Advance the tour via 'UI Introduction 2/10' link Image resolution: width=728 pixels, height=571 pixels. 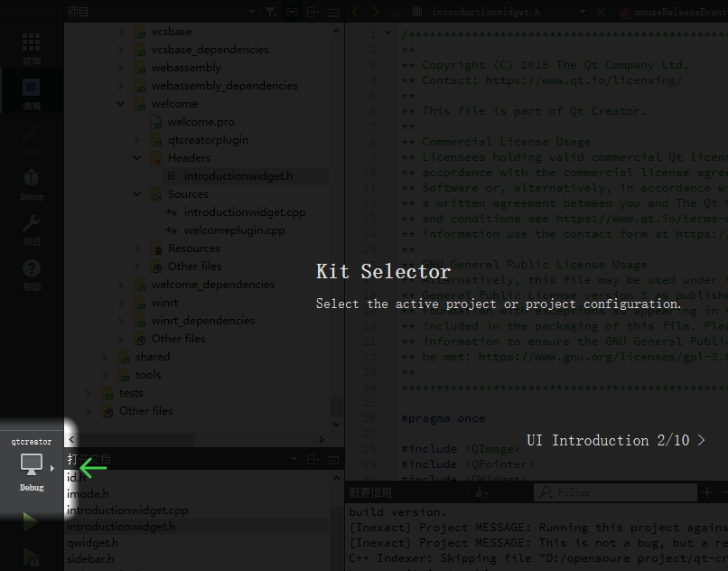pyautogui.click(x=614, y=440)
